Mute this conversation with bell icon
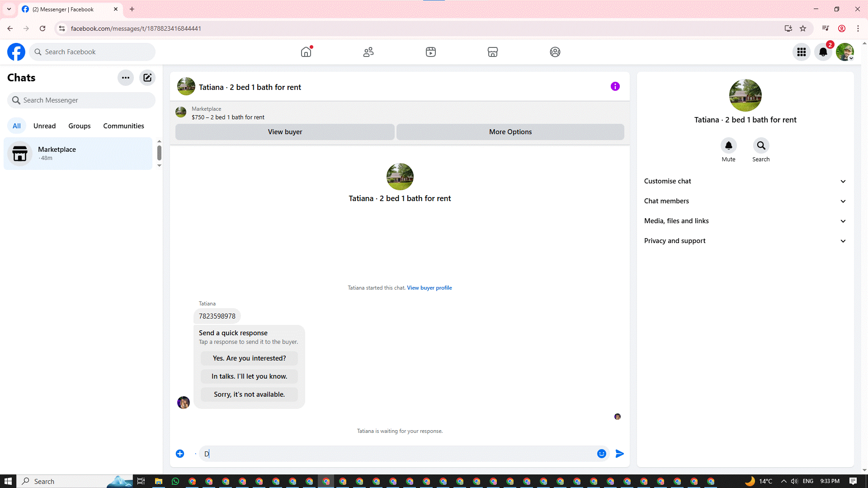 click(x=729, y=145)
